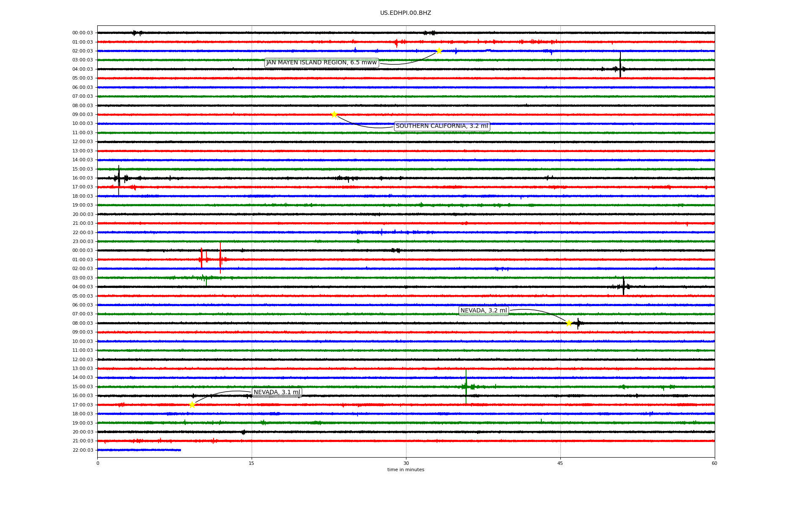Select the JAN MAYEN ISLAND REGION, 6.5 mww annotation
Viewport: 812px width, 508px height.
coord(321,63)
